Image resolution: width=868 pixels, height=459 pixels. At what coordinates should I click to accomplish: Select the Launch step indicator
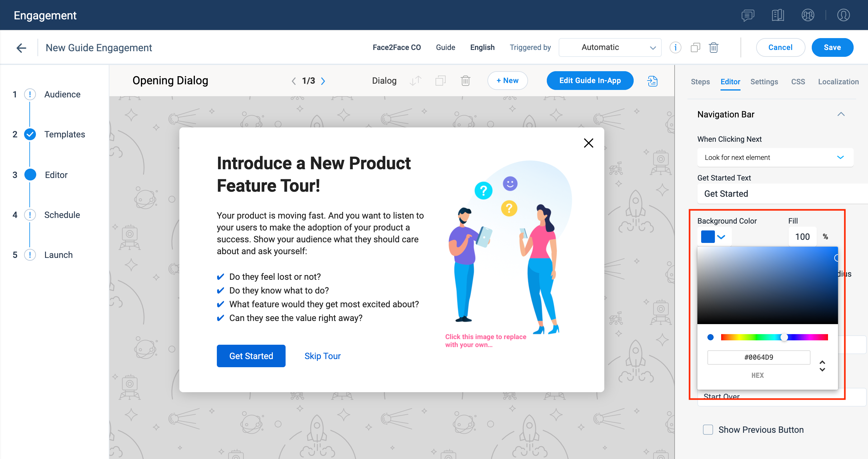[30, 255]
